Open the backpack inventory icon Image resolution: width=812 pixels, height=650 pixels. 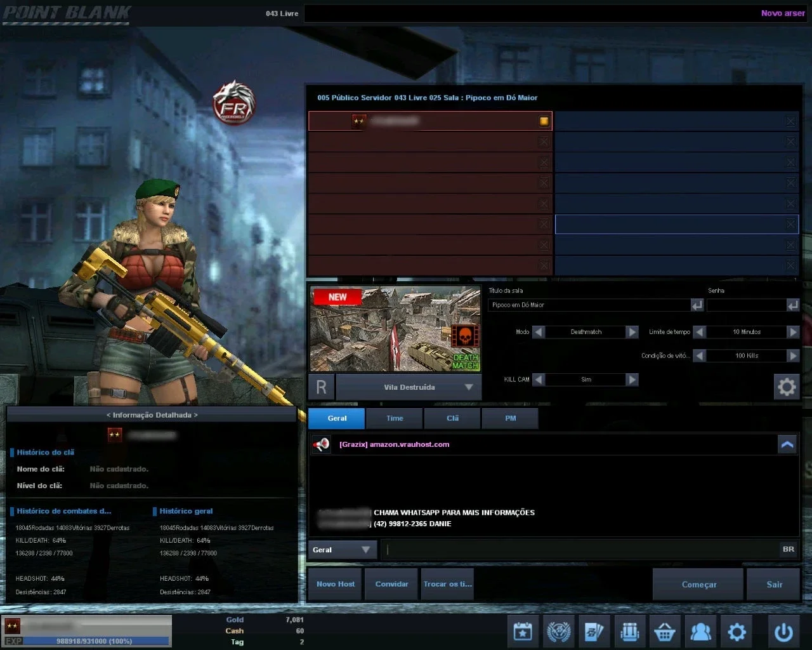[x=629, y=632]
